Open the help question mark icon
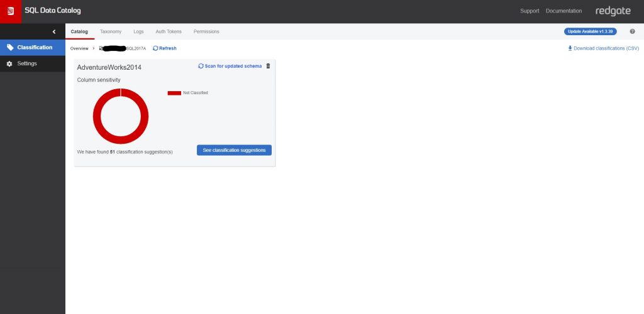This screenshot has width=644, height=314. coord(632,31)
